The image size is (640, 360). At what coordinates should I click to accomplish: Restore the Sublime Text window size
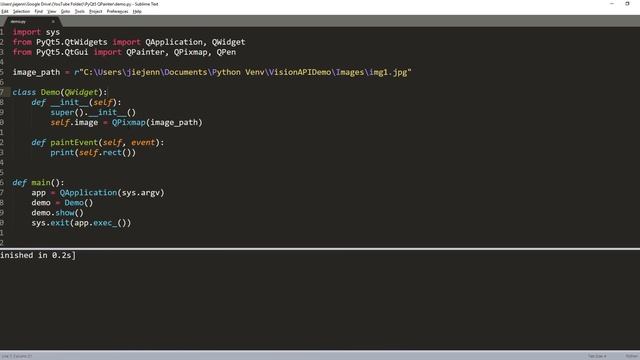(627, 4)
